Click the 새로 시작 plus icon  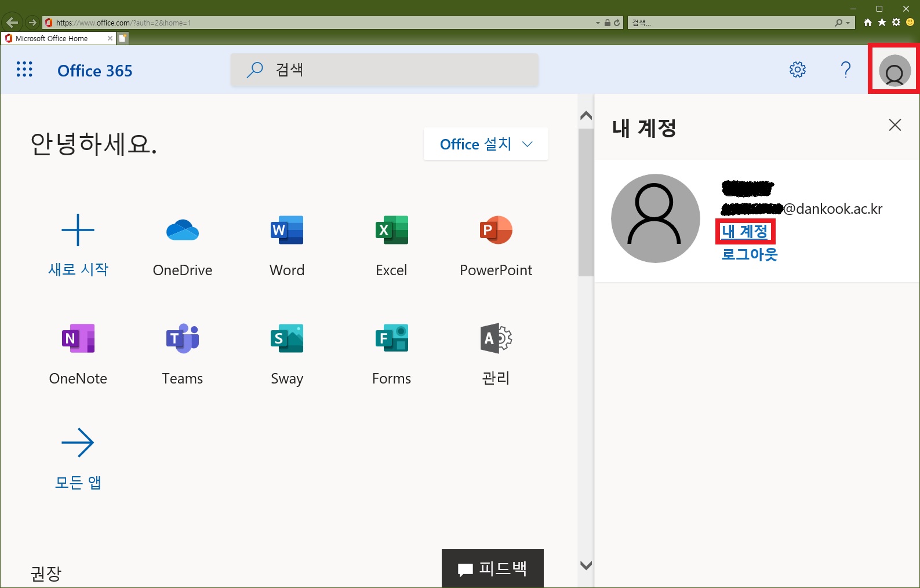point(78,230)
